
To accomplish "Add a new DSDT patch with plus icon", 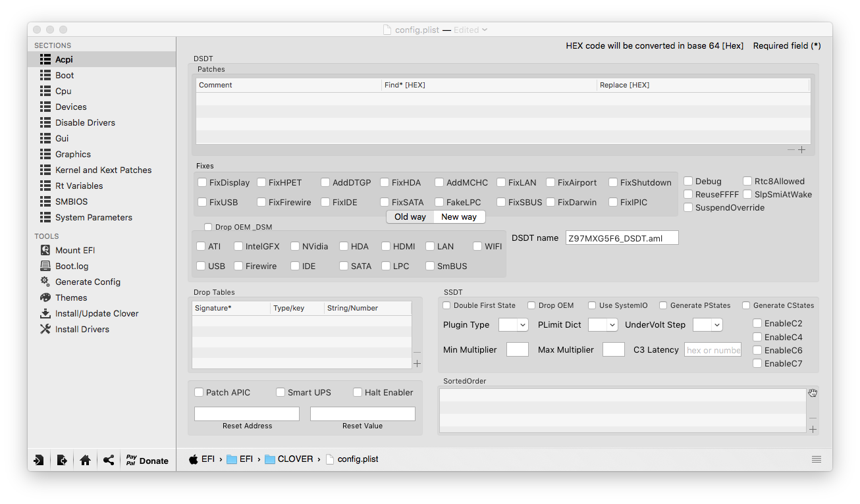I will [801, 150].
